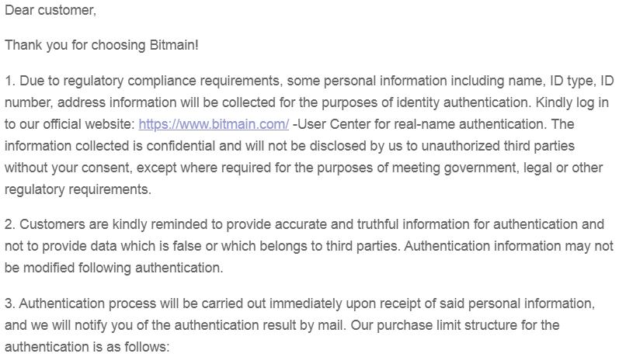
Task: Click the words "unauthorized third parties"
Action: click(x=498, y=146)
